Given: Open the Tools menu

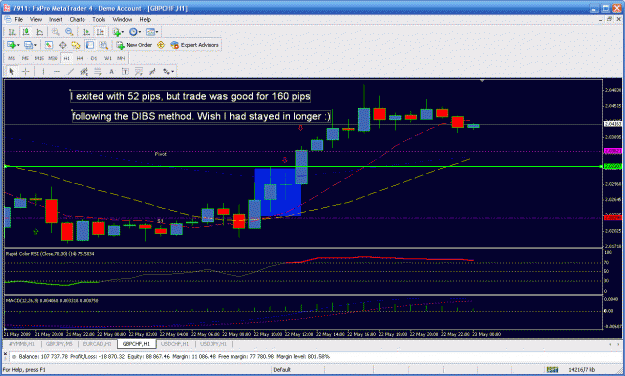Looking at the screenshot, I should click(99, 20).
